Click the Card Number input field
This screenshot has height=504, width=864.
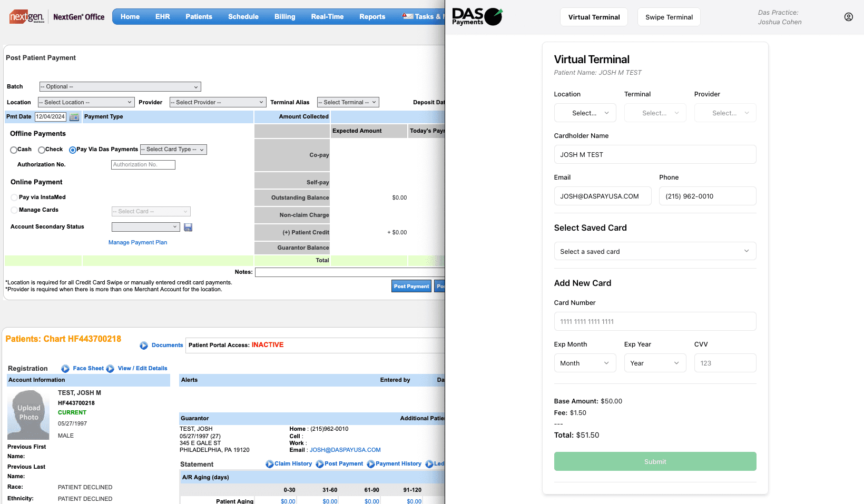coord(655,321)
